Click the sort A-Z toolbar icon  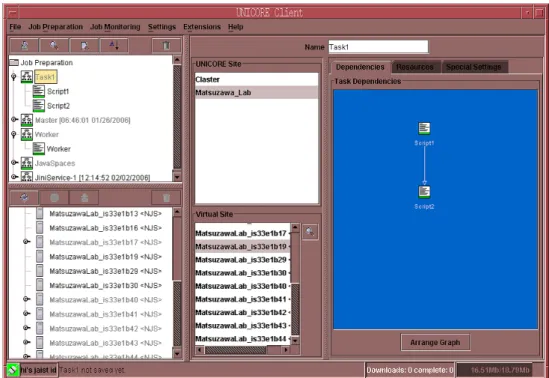(114, 46)
